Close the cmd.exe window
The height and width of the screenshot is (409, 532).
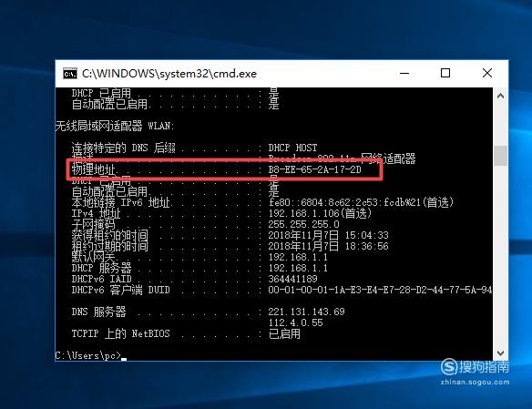[x=487, y=73]
